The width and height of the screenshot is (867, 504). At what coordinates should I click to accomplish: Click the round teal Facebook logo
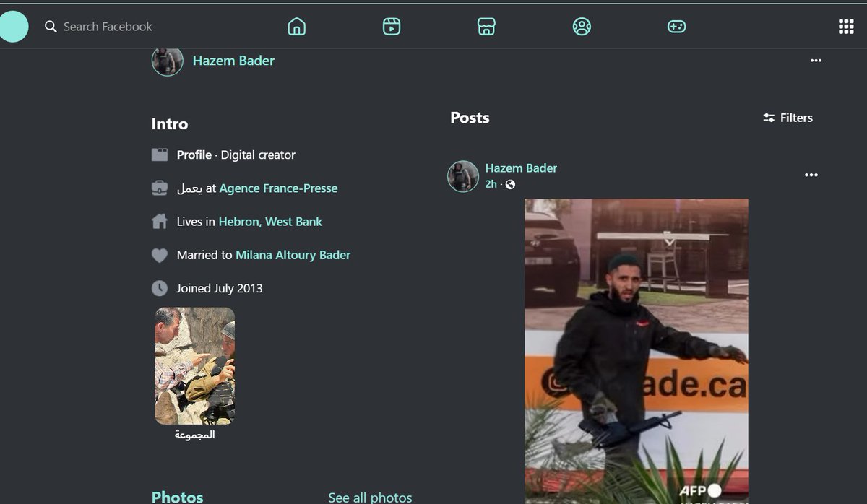[x=13, y=27]
